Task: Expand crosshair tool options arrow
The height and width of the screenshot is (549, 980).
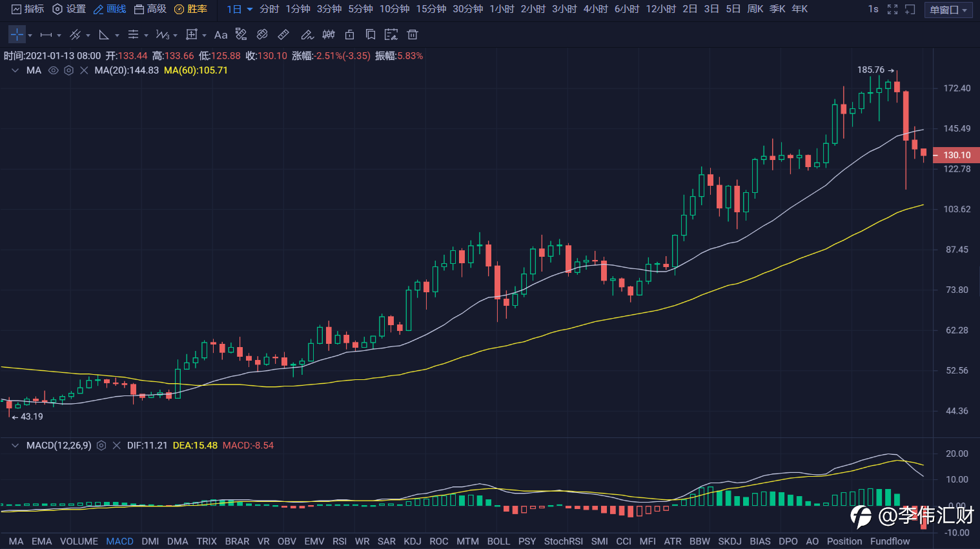Action: tap(30, 35)
